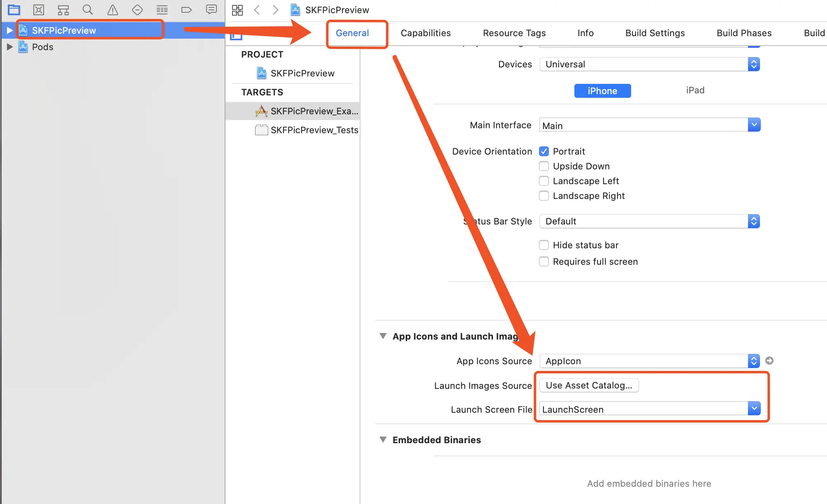Click the arrow next to AppIcon source
The width and height of the screenshot is (827, 504).
click(x=769, y=361)
